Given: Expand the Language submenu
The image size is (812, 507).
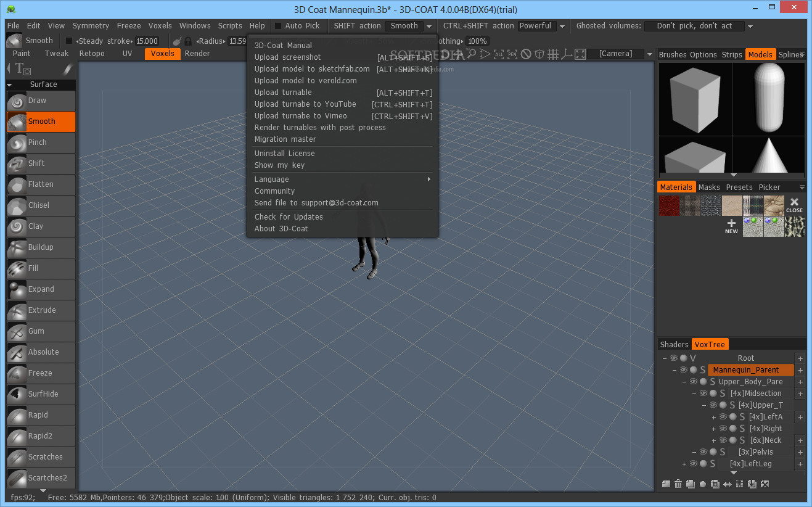Looking at the screenshot, I should tap(343, 179).
